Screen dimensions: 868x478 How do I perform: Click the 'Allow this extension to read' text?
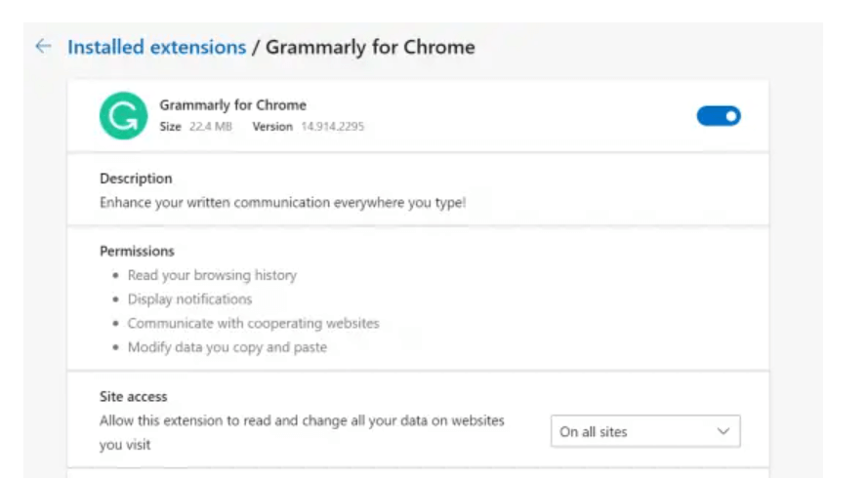click(302, 432)
